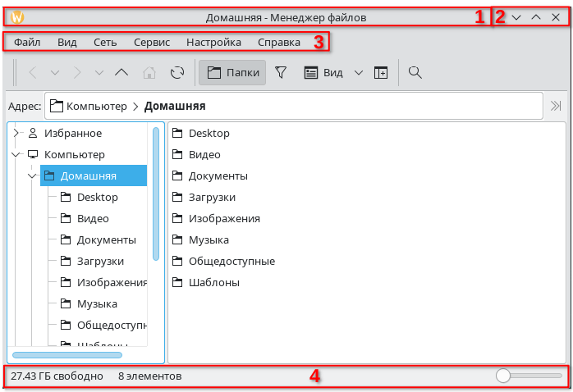
Task: Click the back navigation arrow
Action: coord(33,73)
